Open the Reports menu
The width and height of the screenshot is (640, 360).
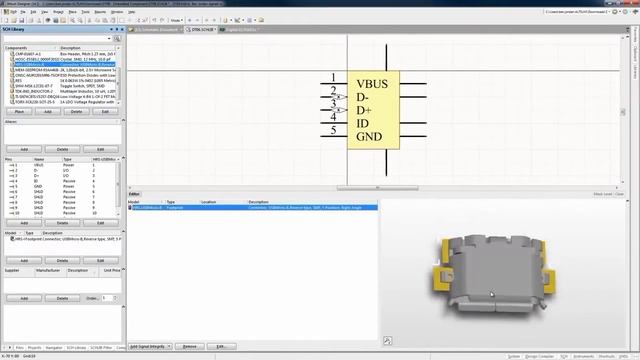click(100, 12)
